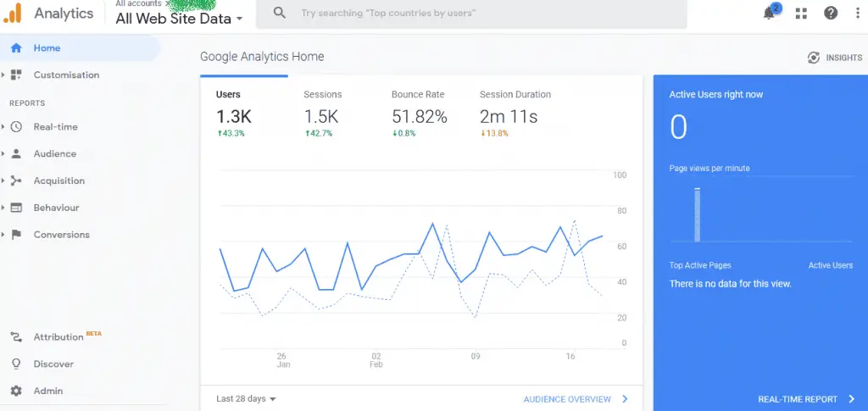Open the three-dot more options menu

point(858,14)
